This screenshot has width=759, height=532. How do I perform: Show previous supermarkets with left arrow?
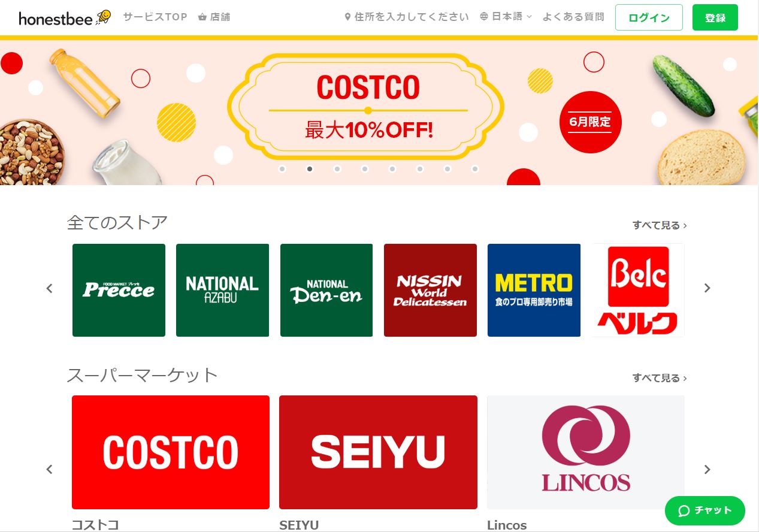point(50,469)
